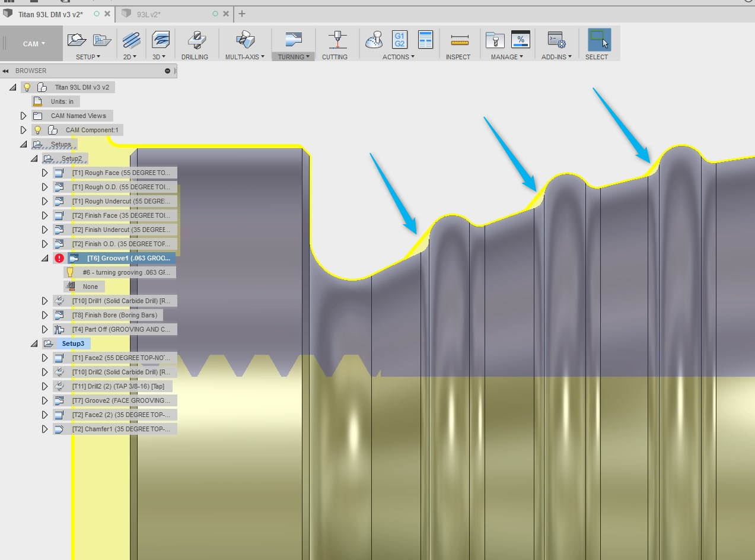Open the TURNING dropdown menu
This screenshot has width=755, height=560.
point(295,57)
